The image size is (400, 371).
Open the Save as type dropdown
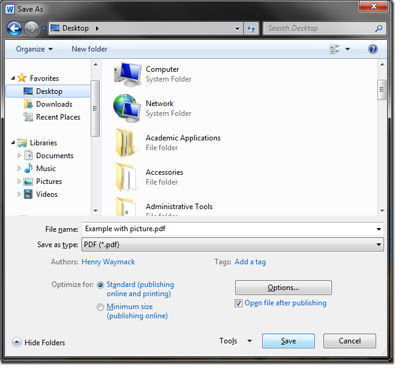click(x=232, y=245)
